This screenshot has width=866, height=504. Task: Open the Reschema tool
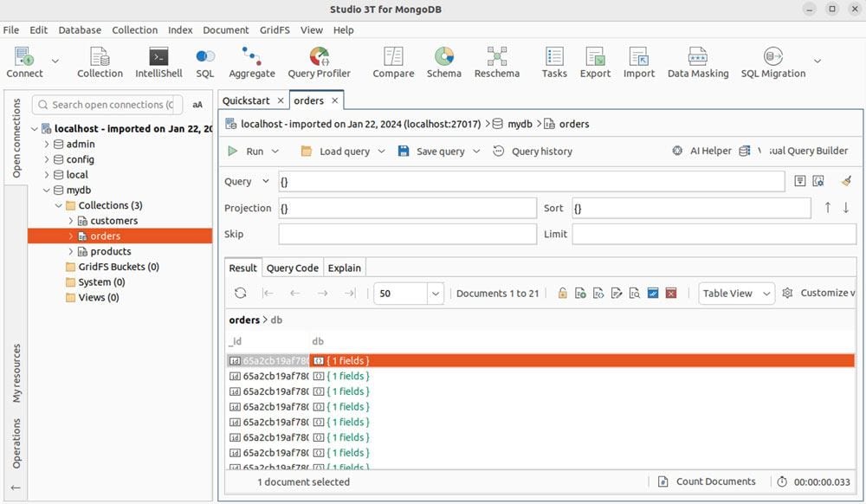(x=496, y=62)
